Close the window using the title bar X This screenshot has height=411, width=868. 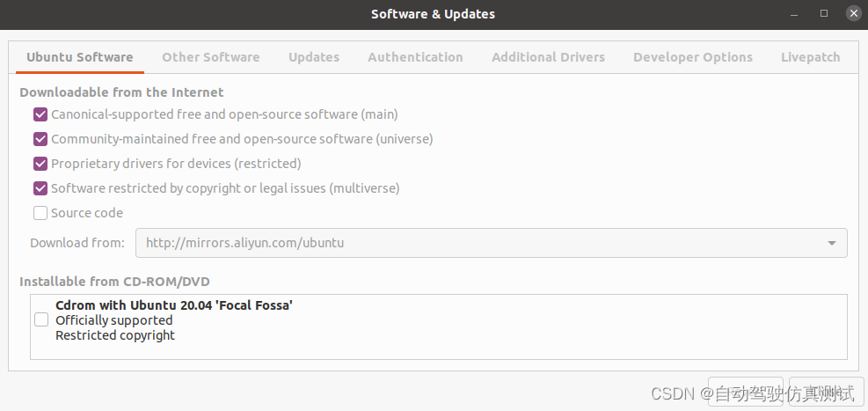[x=852, y=14]
